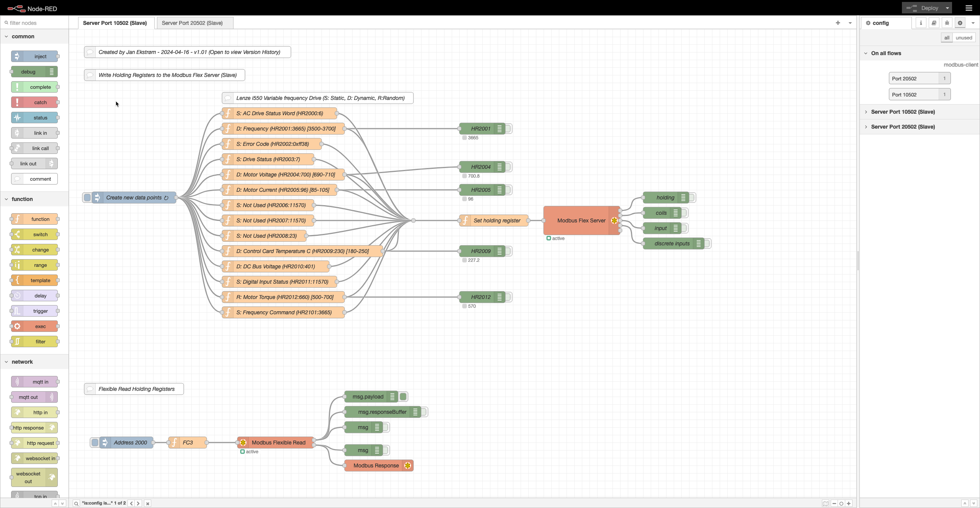Viewport: 980px width, 508px height.
Task: Toggle the coils debug node output
Action: pyautogui.click(x=684, y=213)
